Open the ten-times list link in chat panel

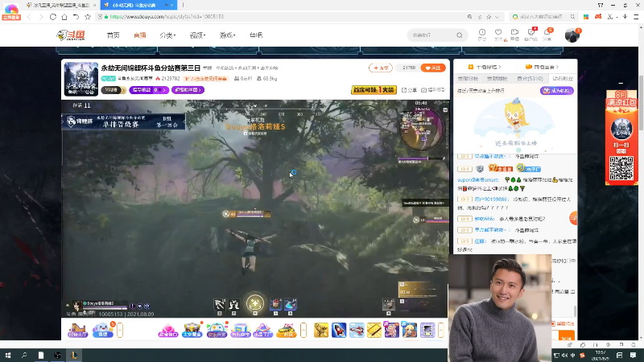(x=485, y=67)
